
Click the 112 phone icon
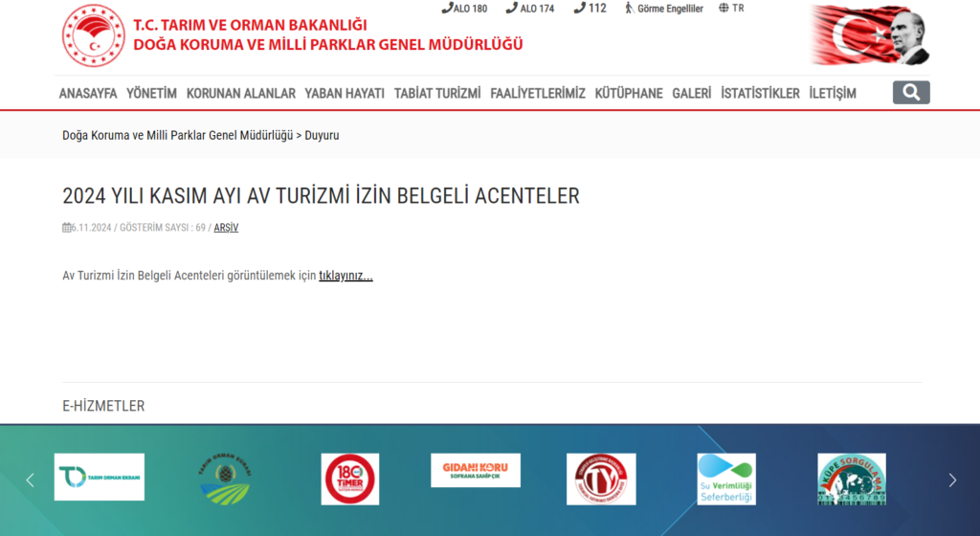[x=580, y=8]
